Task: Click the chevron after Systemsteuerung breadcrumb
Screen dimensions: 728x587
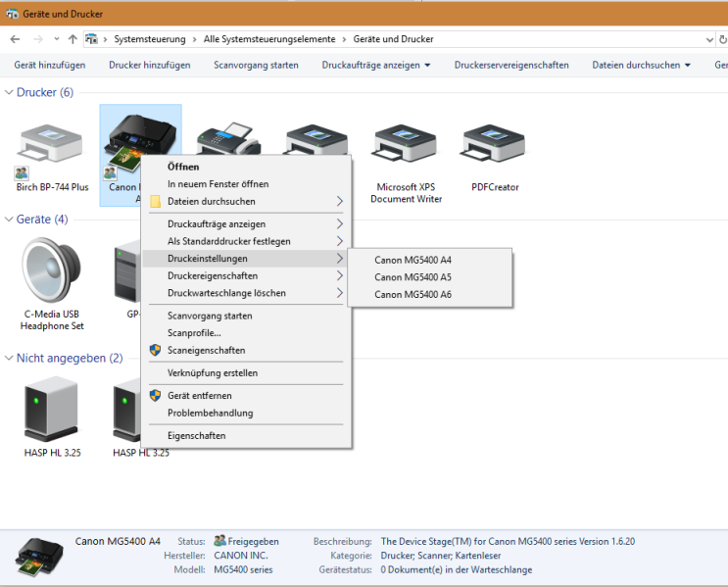Action: 194,39
